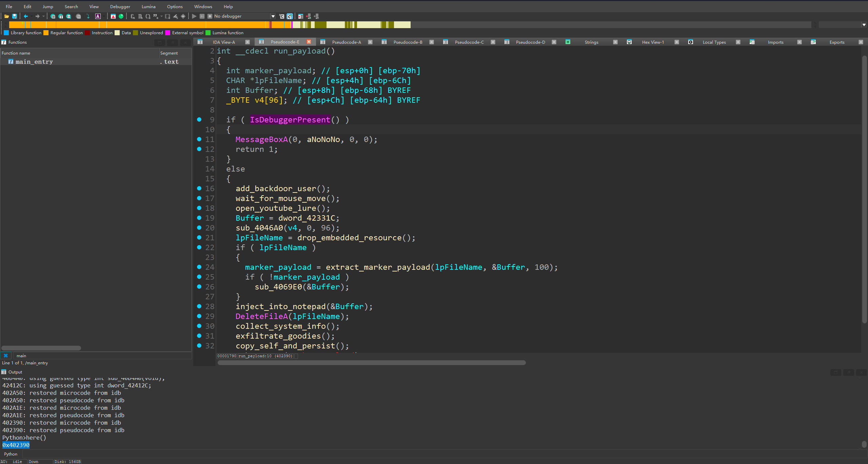
Task: Switch to the IDA View-A tab
Action: pyautogui.click(x=224, y=42)
